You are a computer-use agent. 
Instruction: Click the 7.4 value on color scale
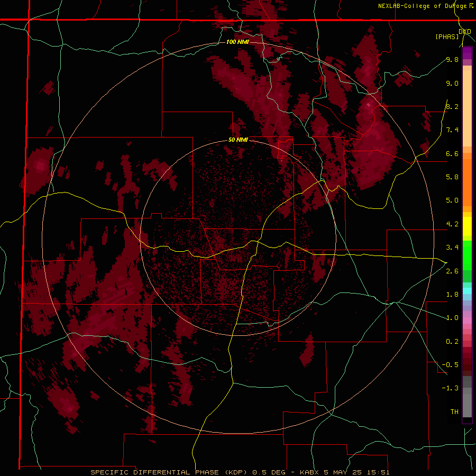pos(452,130)
